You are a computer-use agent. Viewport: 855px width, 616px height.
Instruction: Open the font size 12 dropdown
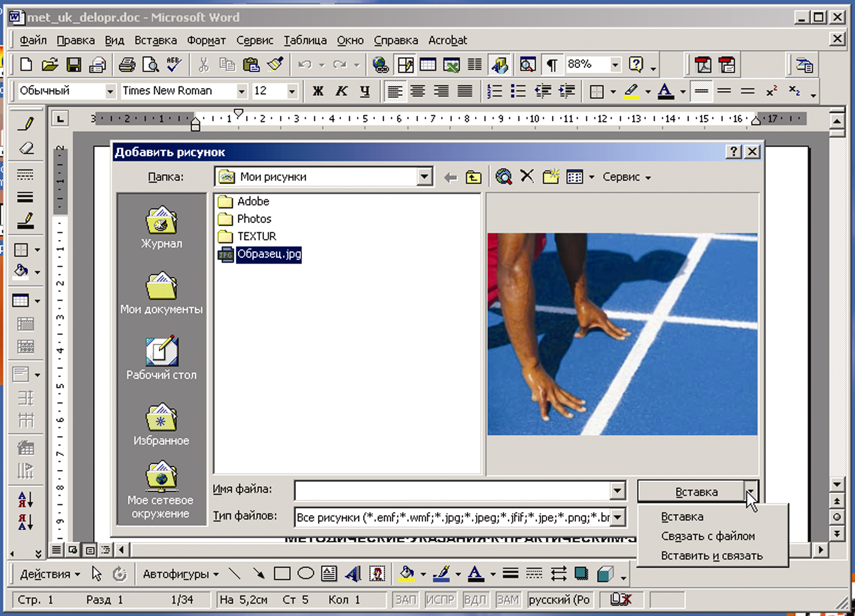click(292, 91)
